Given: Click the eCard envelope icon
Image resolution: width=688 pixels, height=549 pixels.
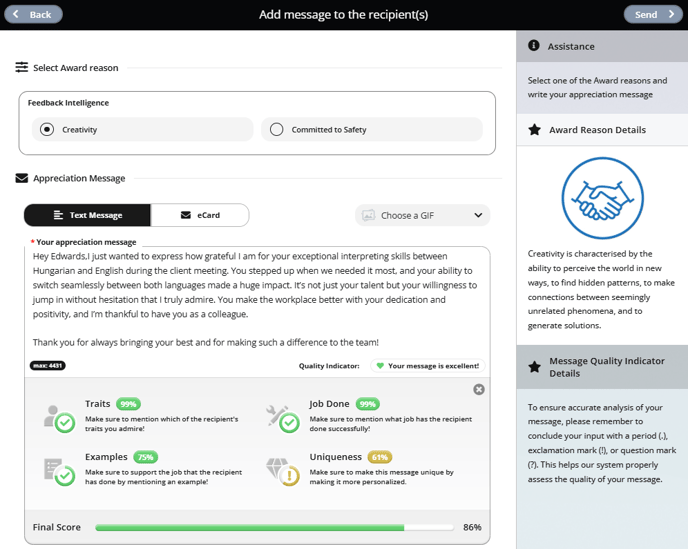Looking at the screenshot, I should (x=186, y=215).
